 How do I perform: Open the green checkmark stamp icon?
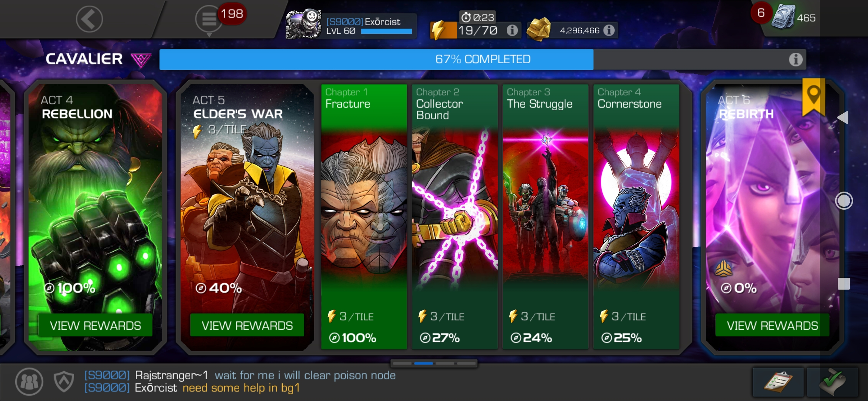[833, 382]
